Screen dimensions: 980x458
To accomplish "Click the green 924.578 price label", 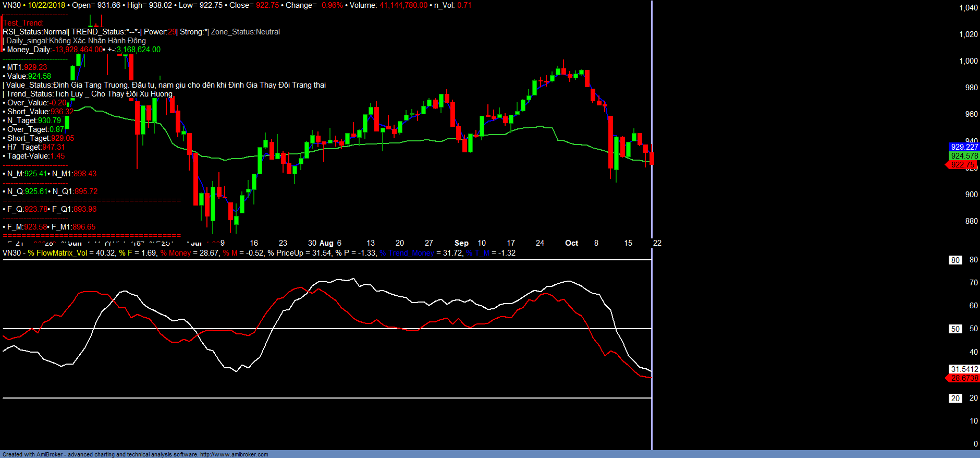I will coord(964,156).
